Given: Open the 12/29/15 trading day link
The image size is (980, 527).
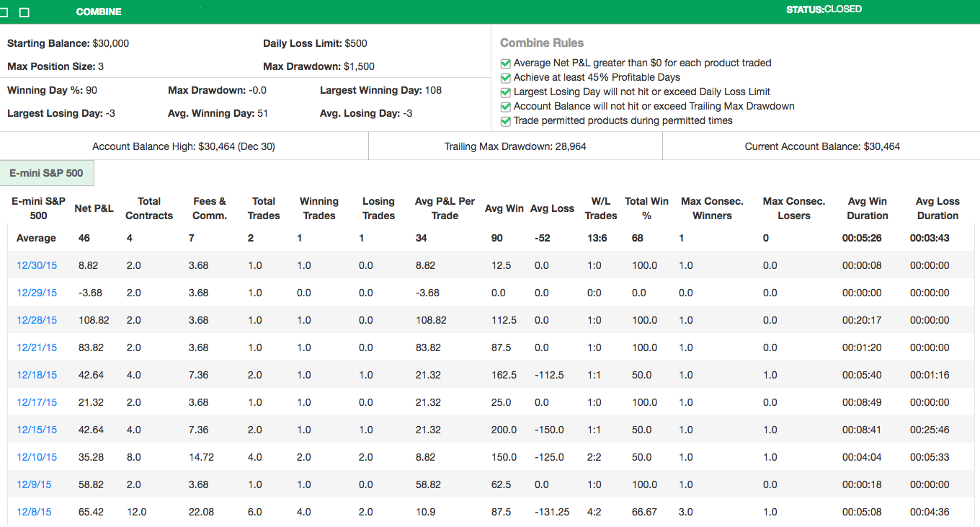Looking at the screenshot, I should coord(37,293).
